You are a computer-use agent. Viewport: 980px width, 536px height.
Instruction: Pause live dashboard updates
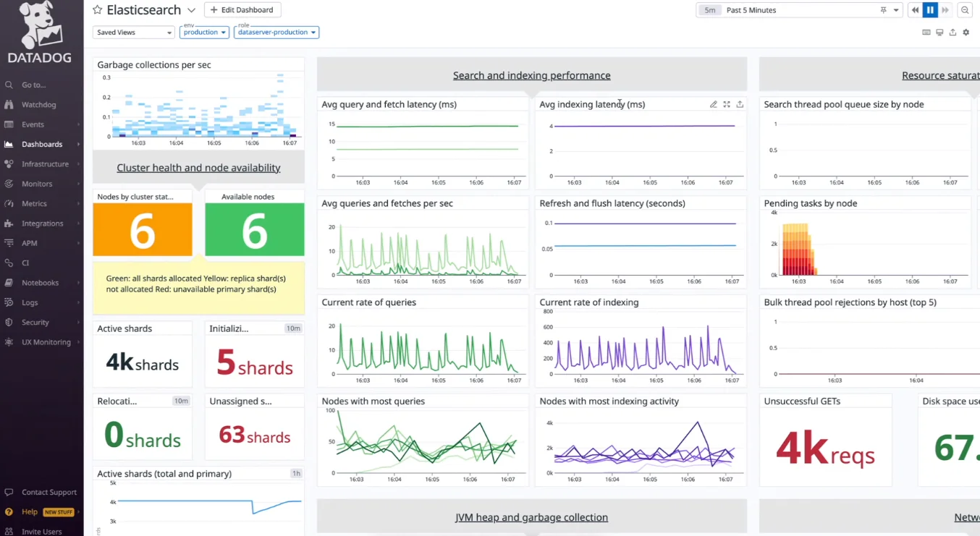pos(930,10)
